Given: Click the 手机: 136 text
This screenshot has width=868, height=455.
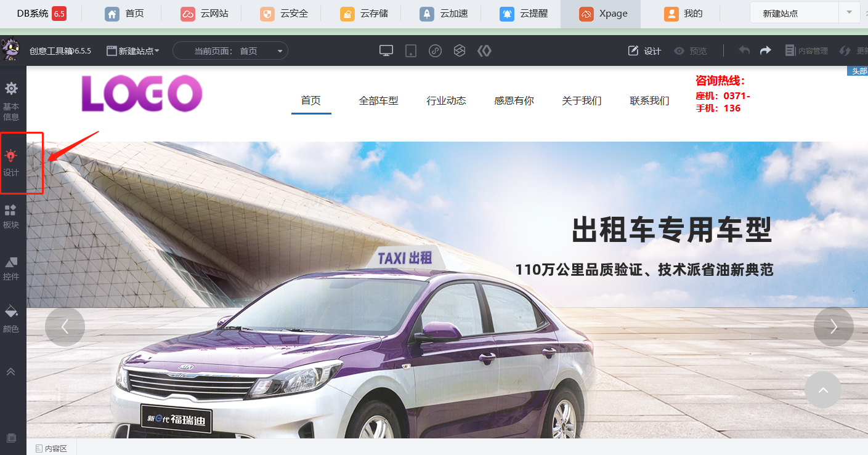Looking at the screenshot, I should coord(718,108).
